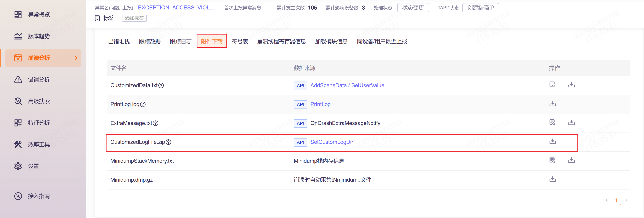The height and width of the screenshot is (218, 644).
Task: Click the 崩溃分析 crash icon
Action: click(18, 58)
